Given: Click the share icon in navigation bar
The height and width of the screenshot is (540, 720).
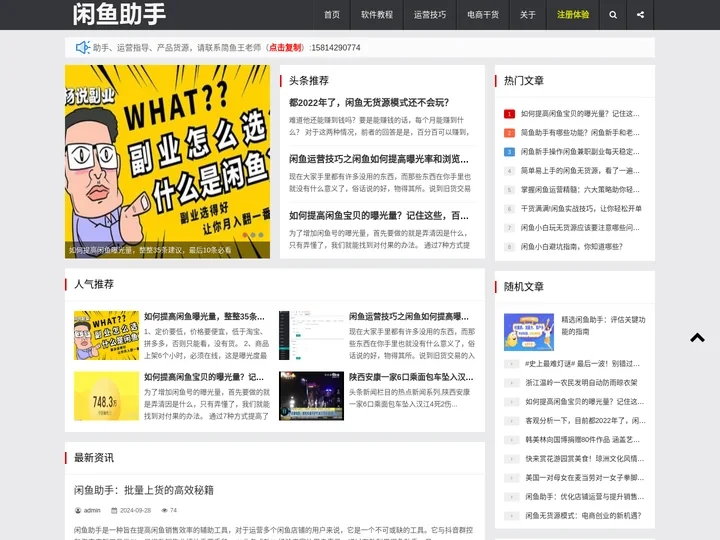Looking at the screenshot, I should pos(640,15).
